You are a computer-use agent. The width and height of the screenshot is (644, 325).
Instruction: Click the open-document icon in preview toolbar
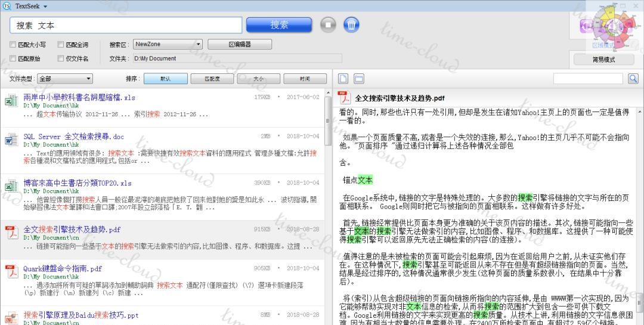click(343, 79)
